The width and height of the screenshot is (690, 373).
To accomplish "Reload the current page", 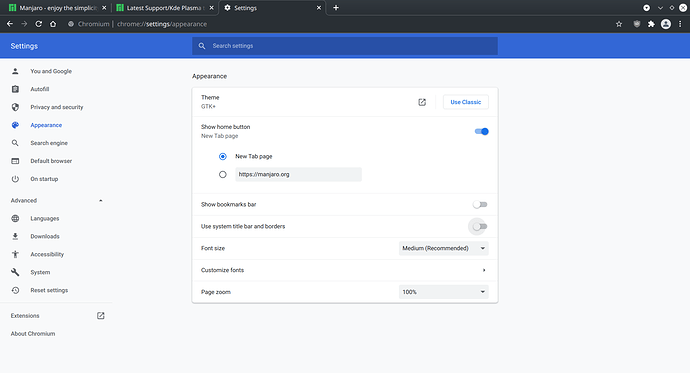I will point(39,24).
